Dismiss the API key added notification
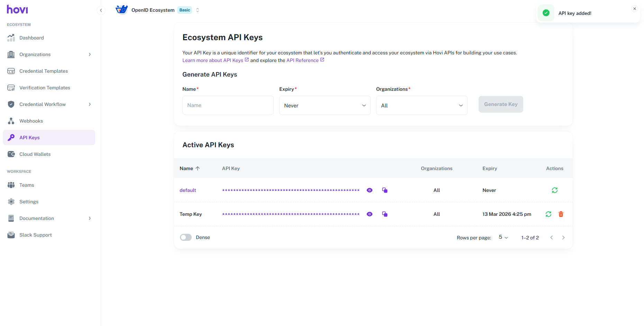This screenshot has height=326, width=644. tap(634, 9)
